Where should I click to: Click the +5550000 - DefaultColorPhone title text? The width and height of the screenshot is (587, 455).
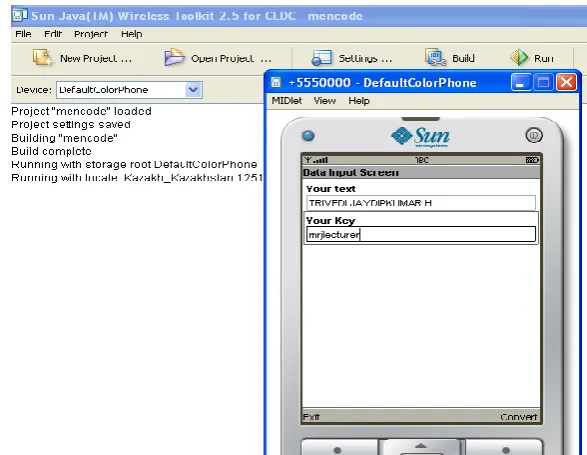[x=382, y=82]
